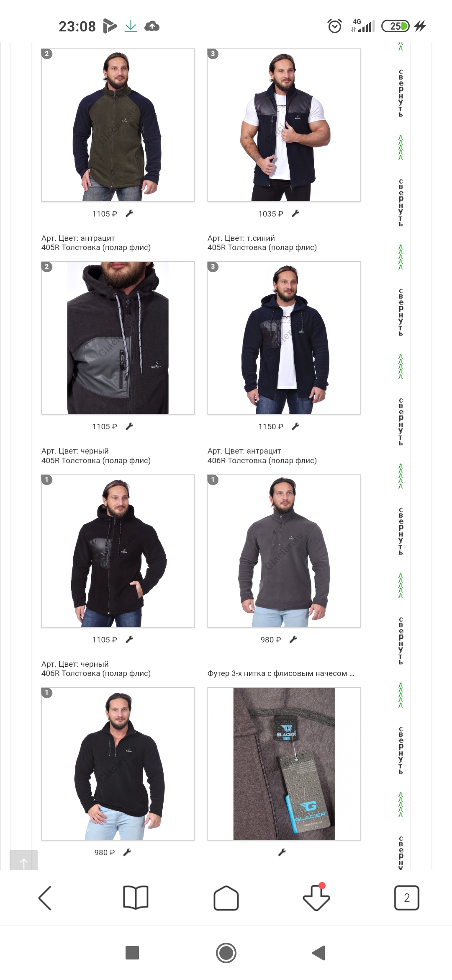The height and width of the screenshot is (980, 452).
Task: Tap Android home circle button
Action: [x=226, y=953]
